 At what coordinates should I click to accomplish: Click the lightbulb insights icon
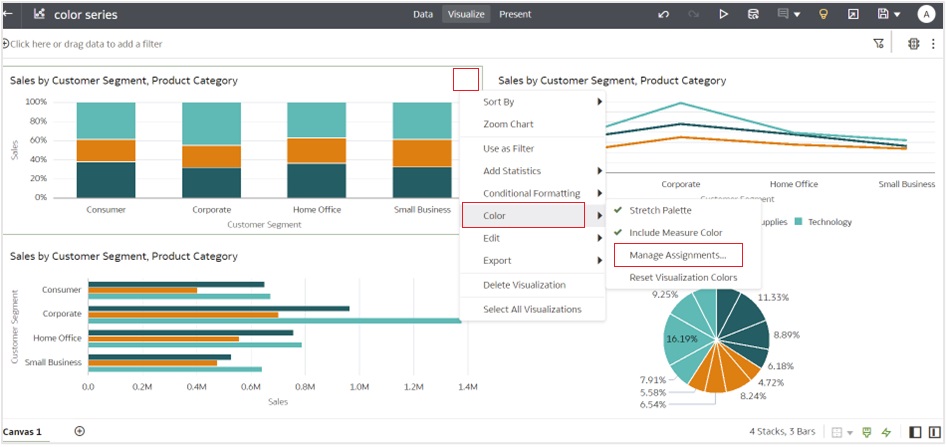click(x=823, y=15)
